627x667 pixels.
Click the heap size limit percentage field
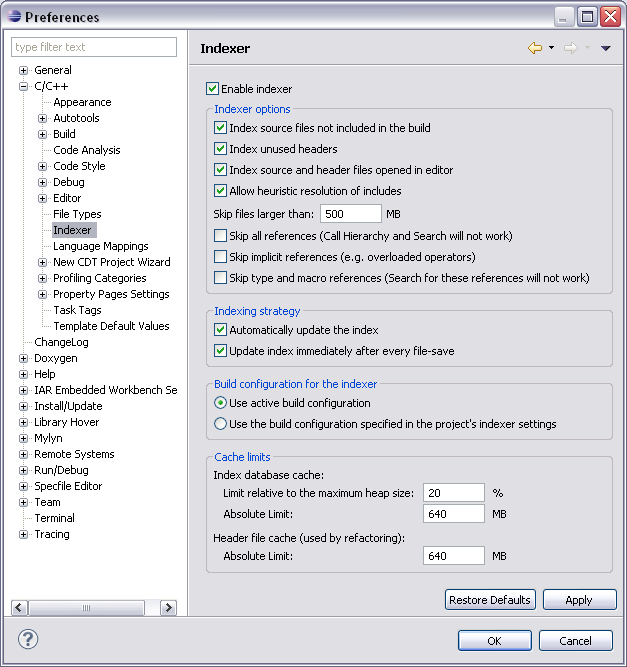(454, 493)
